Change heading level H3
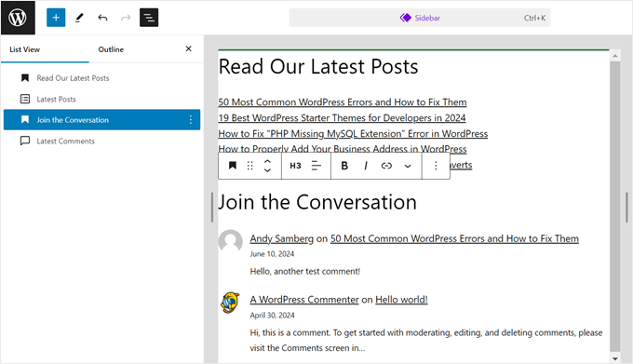This screenshot has height=364, width=633. pos(295,166)
